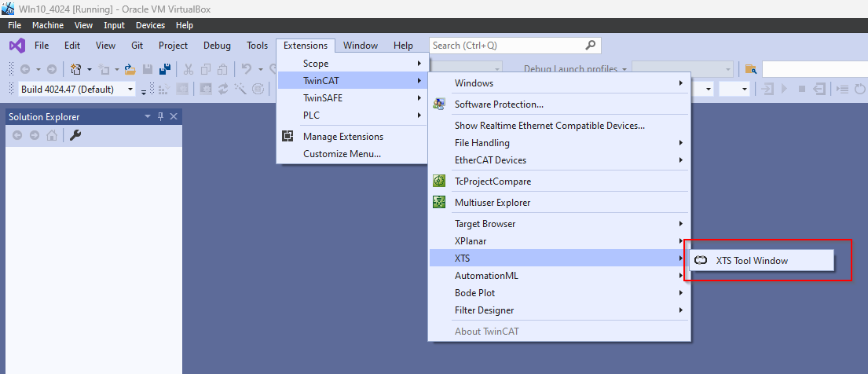The width and height of the screenshot is (868, 374).
Task: Click the Solution Explorer wrench Properties icon
Action: 75,135
